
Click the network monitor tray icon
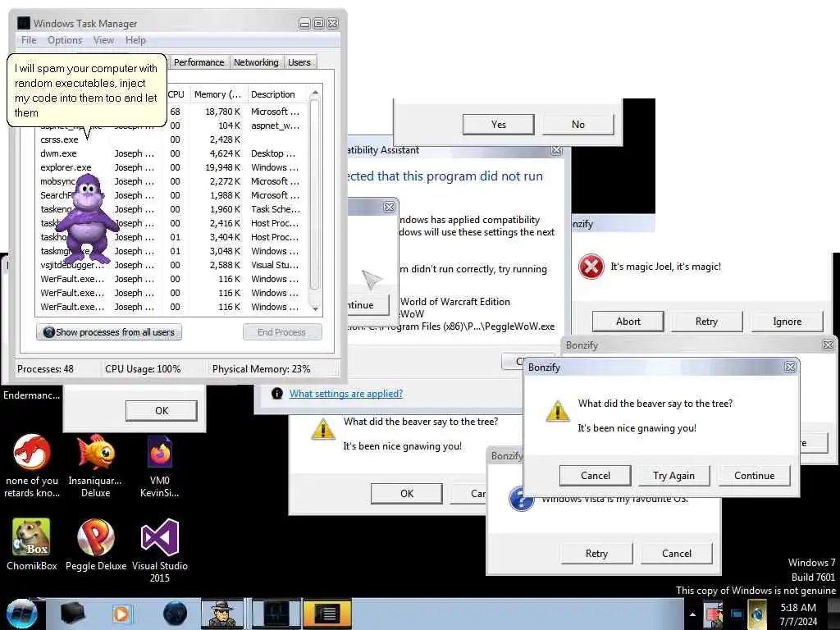737,614
